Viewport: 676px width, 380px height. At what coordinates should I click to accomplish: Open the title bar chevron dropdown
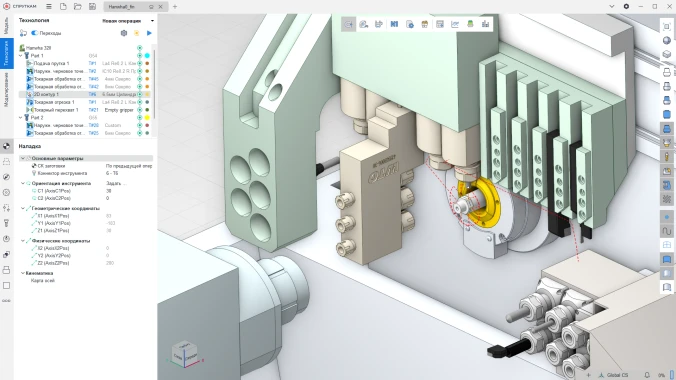click(x=611, y=6)
